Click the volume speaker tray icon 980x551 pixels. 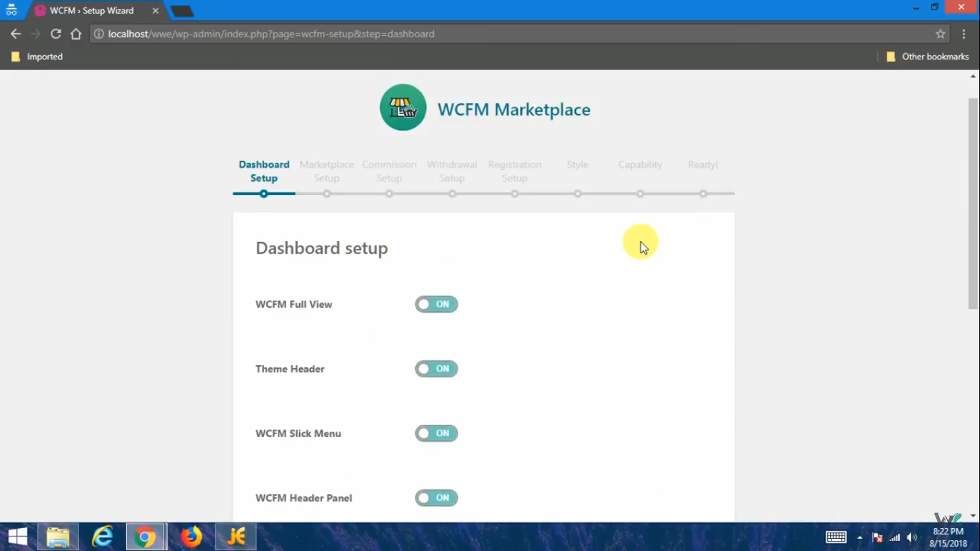(912, 537)
